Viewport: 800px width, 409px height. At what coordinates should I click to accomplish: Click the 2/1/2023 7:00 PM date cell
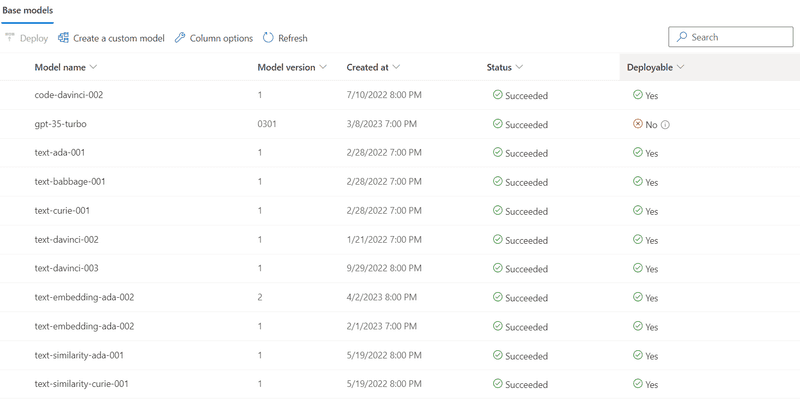pos(382,326)
